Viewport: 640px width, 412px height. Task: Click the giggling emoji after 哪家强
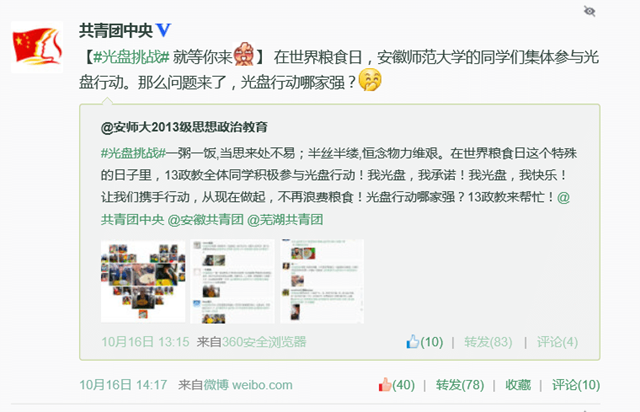(x=370, y=80)
